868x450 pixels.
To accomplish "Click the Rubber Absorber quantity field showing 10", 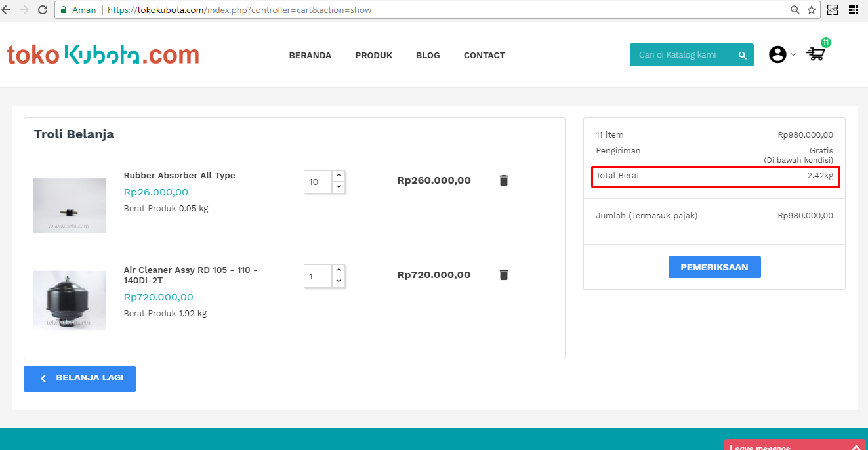I will point(318,182).
